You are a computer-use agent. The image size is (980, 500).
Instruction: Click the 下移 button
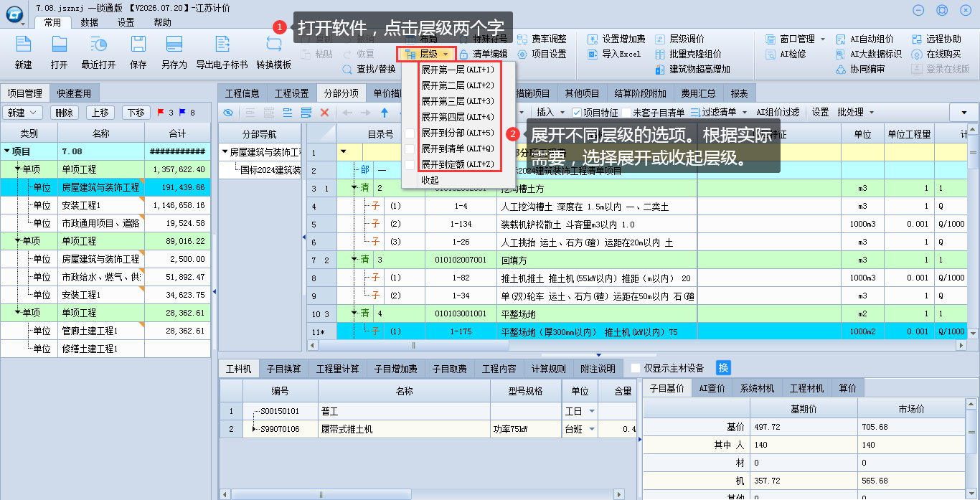pyautogui.click(x=136, y=113)
